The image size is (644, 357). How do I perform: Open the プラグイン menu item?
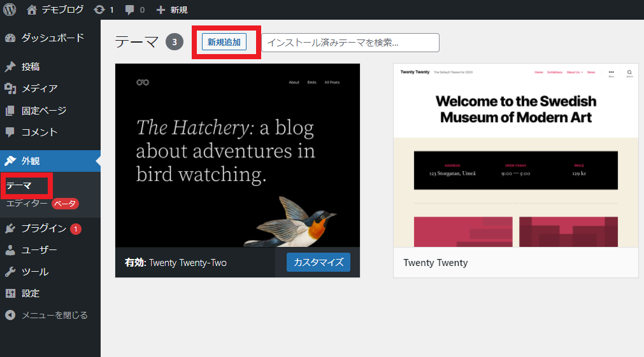click(43, 228)
